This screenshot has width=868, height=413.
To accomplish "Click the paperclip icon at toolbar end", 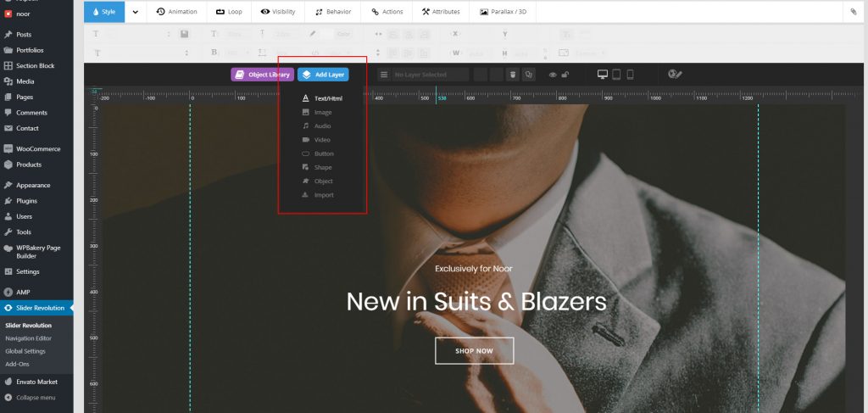I will tap(853, 12).
